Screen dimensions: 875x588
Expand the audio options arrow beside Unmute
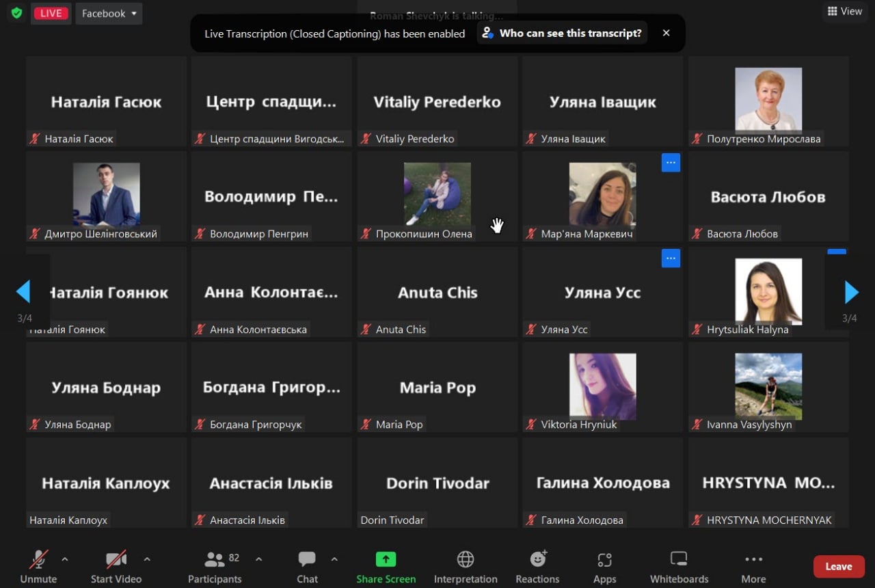65,559
